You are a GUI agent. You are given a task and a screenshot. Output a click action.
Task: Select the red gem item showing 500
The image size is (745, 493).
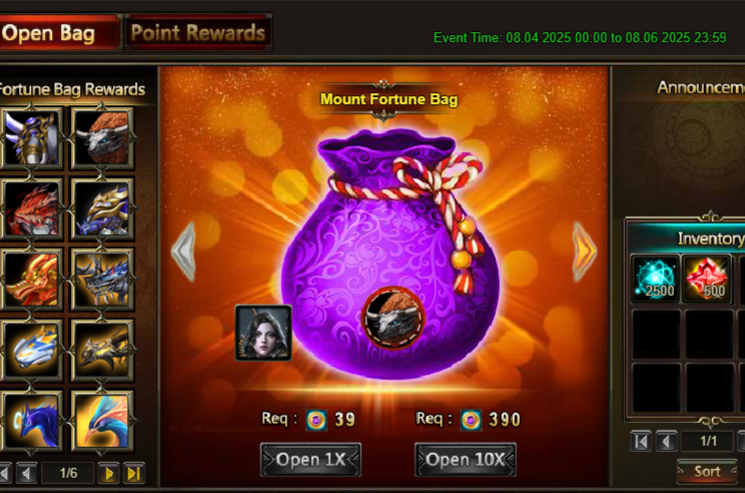point(707,278)
